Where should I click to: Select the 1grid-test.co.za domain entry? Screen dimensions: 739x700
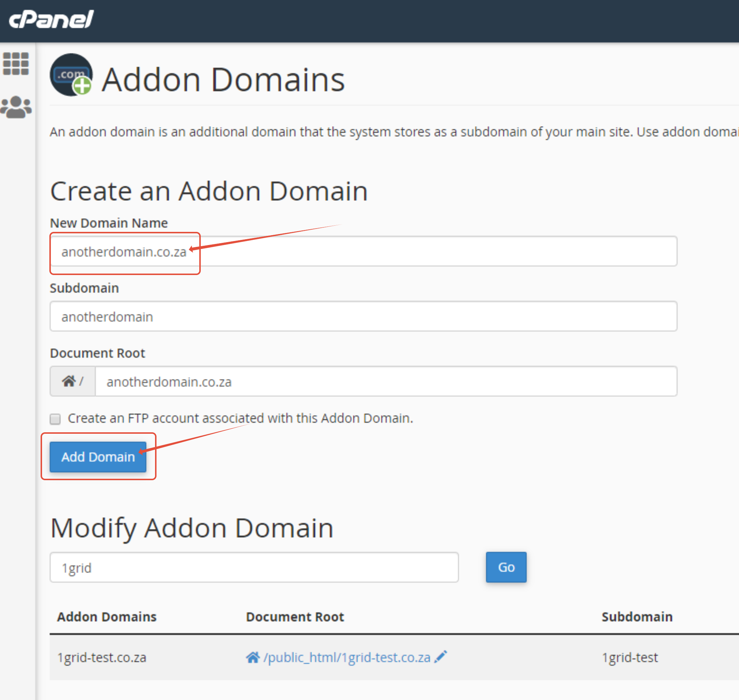(101, 658)
